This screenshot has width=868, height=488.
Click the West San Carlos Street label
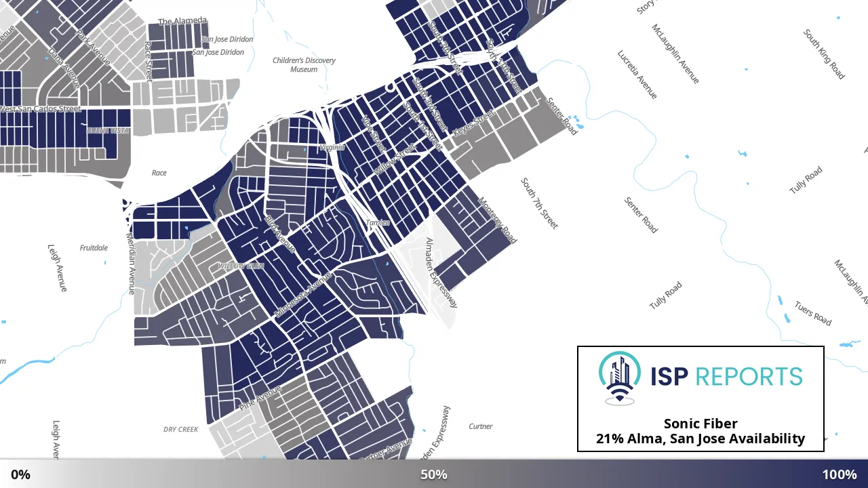point(41,108)
